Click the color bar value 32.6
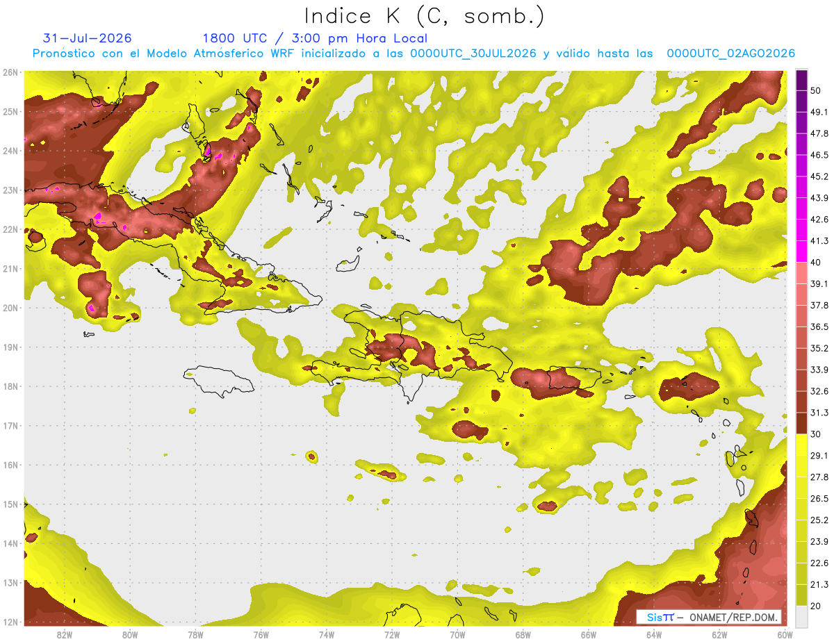Screen dimensions: 834x644 coord(819,391)
